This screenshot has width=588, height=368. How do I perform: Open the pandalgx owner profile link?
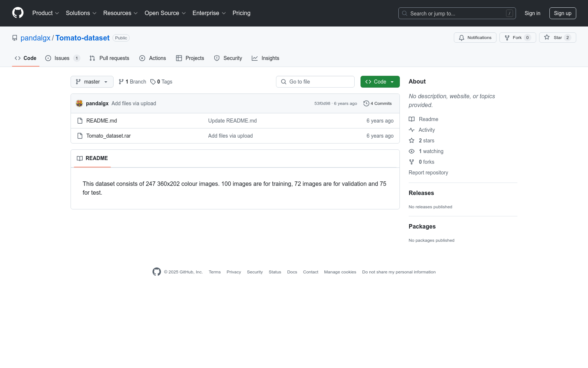(x=35, y=38)
